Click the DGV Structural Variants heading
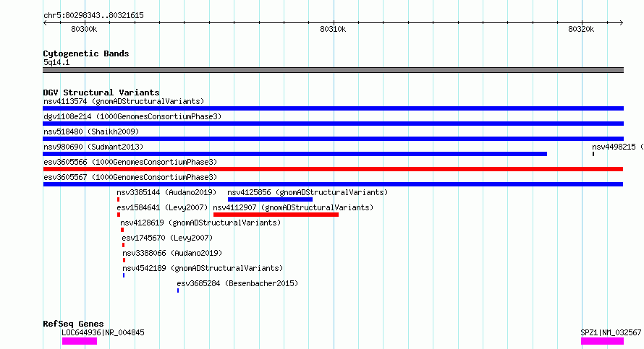This screenshot has width=644, height=349. point(101,92)
